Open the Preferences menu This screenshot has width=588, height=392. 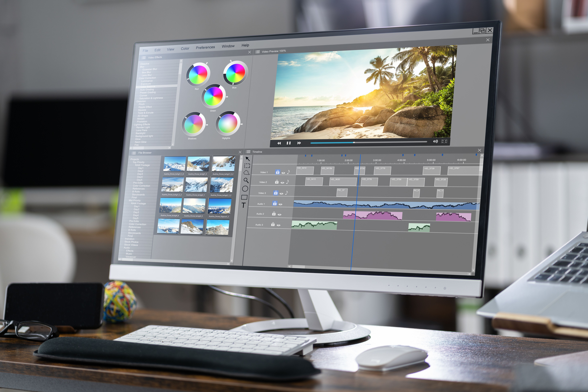tap(206, 47)
